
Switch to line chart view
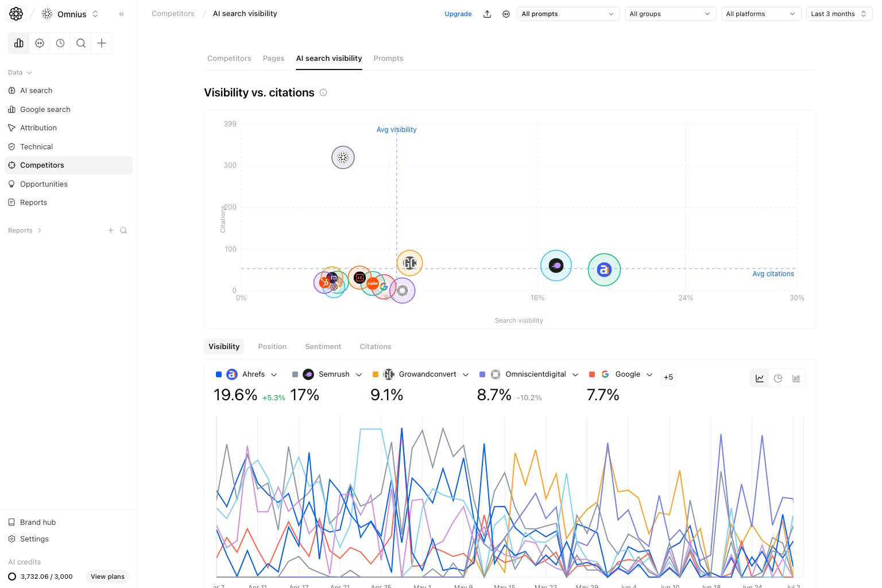(x=760, y=378)
